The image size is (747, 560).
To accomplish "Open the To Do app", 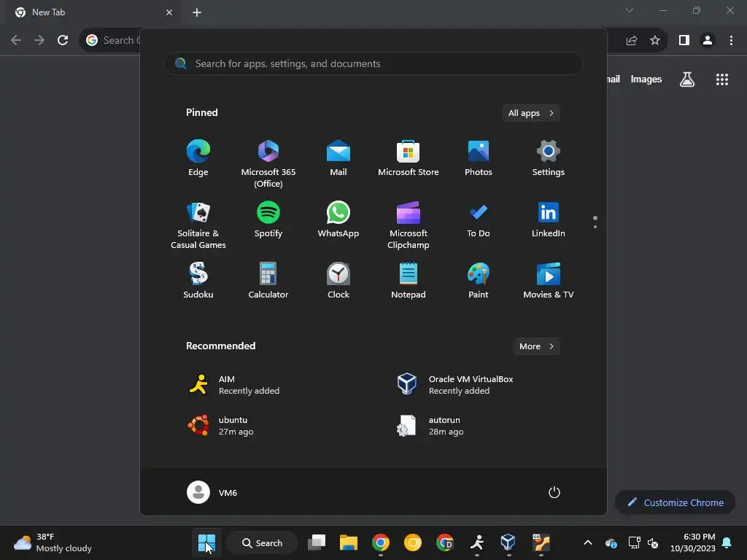I will 479,220.
